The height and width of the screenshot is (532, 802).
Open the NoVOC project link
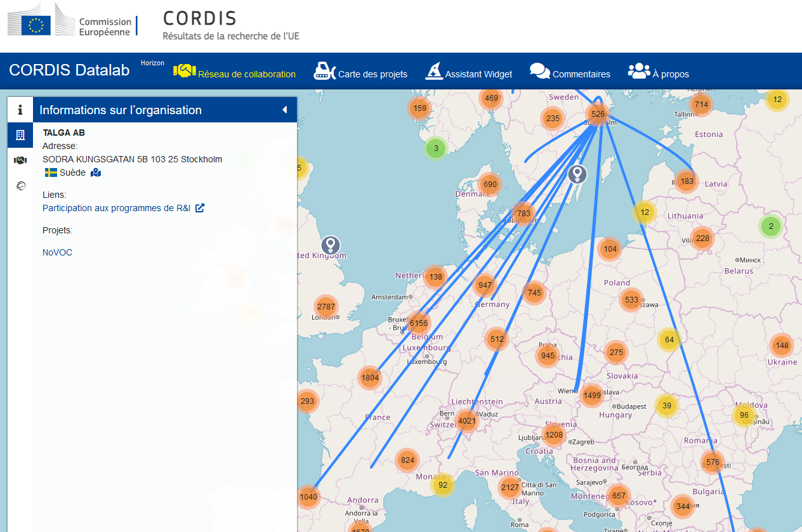click(57, 252)
